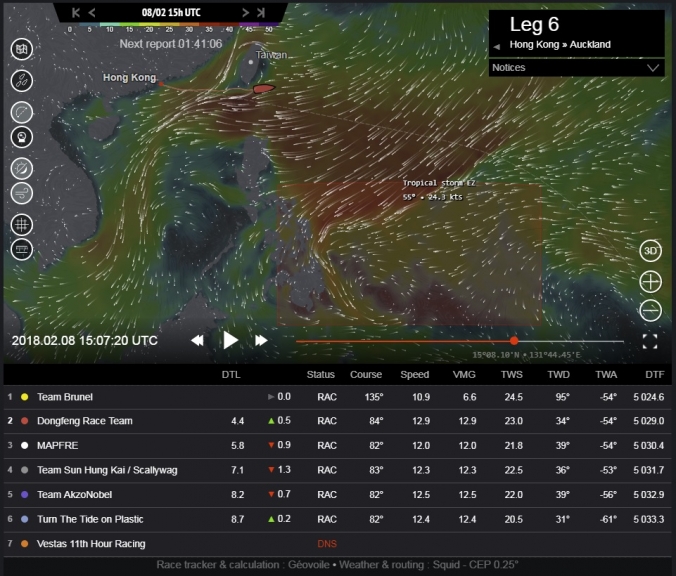The height and width of the screenshot is (576, 676).
Task: Toggle the lat-long grid icon
Action: 22,225
